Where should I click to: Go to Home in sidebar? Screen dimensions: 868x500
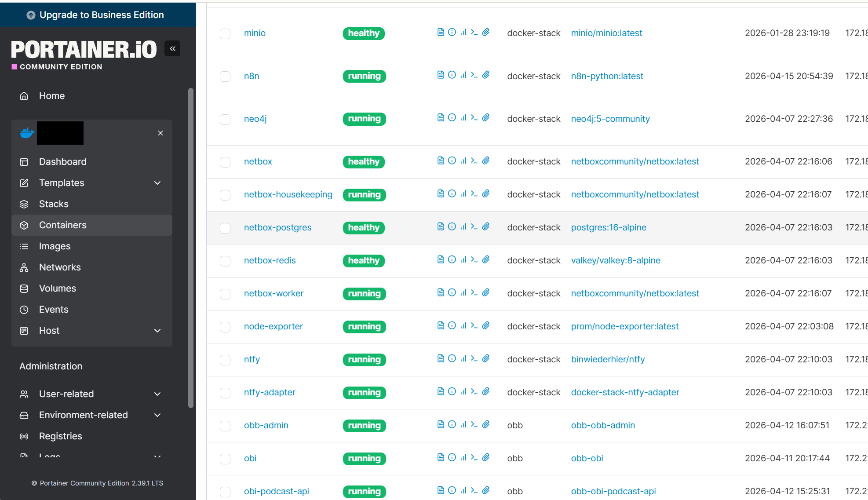tap(92, 96)
